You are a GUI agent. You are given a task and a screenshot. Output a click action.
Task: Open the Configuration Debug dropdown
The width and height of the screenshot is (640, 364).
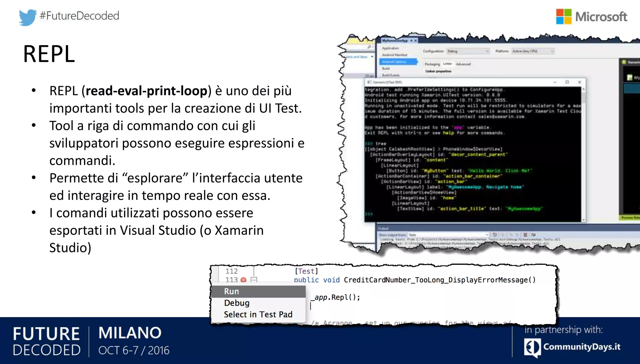(468, 51)
